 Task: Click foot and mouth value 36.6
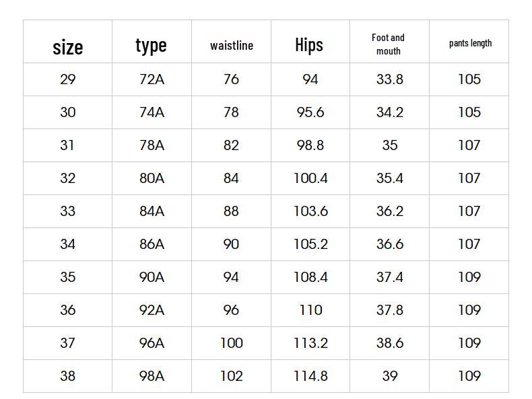point(389,244)
